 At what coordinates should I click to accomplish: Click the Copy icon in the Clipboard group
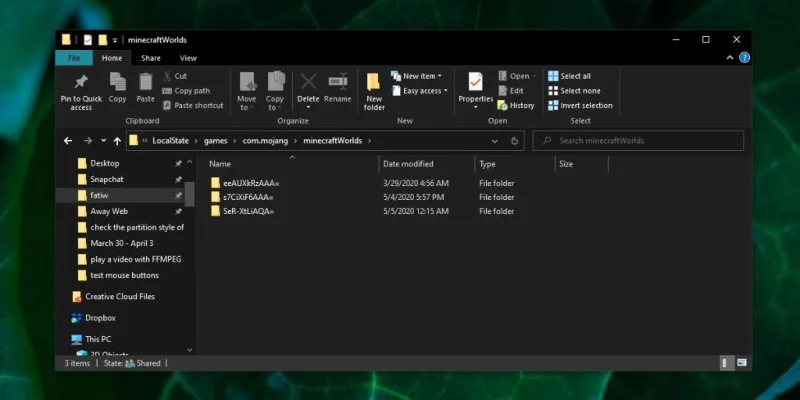coord(118,82)
